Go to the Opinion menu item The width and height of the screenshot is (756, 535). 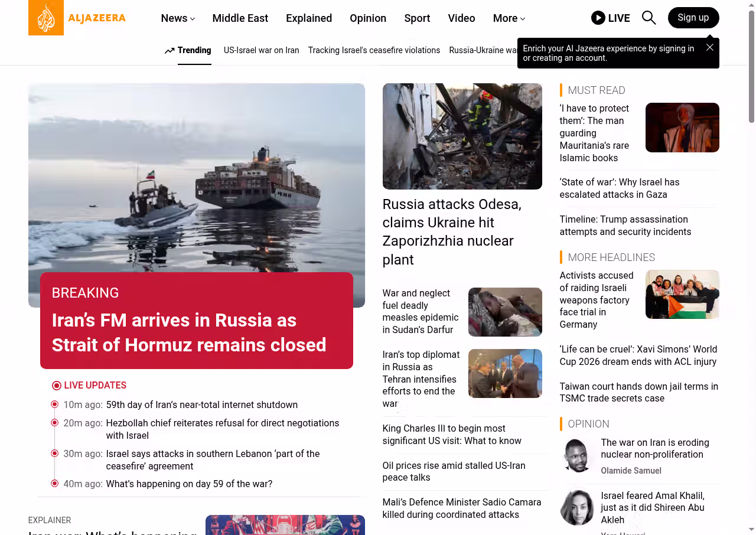point(368,18)
